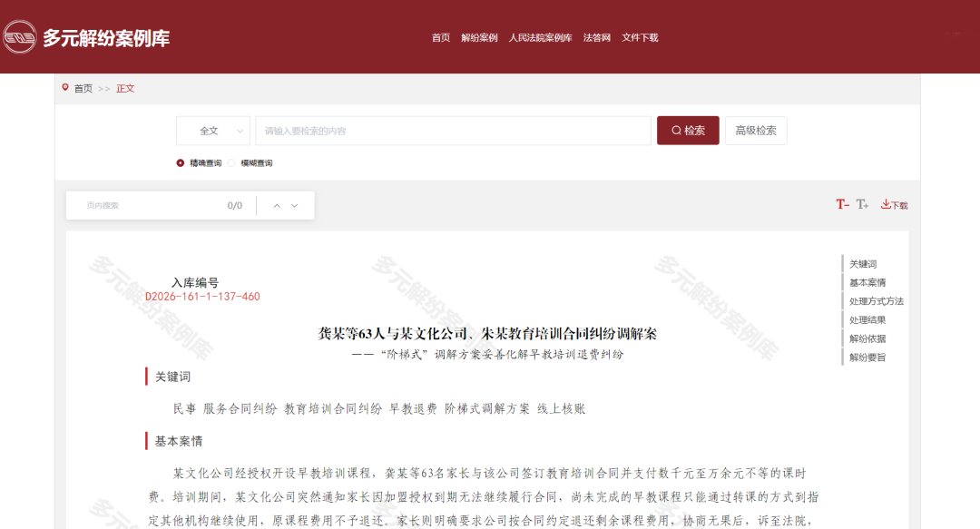Go to 文件下载 menu item

pyautogui.click(x=640, y=37)
